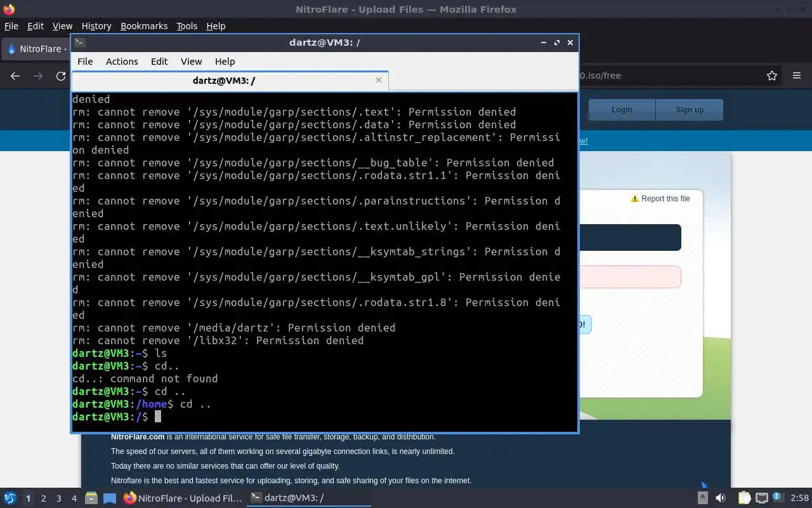The width and height of the screenshot is (812, 508).
Task: Close the dartz@VM3 terminal tab
Action: 379,80
